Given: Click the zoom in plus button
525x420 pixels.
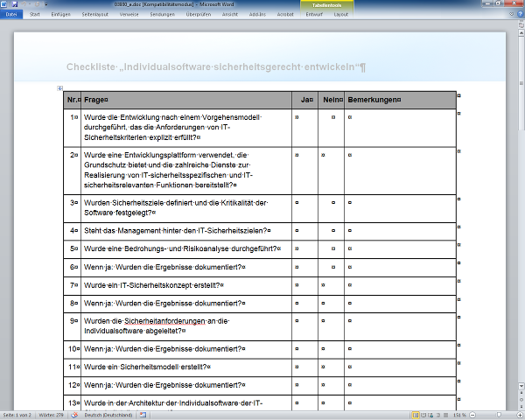Looking at the screenshot, I should 517,415.
